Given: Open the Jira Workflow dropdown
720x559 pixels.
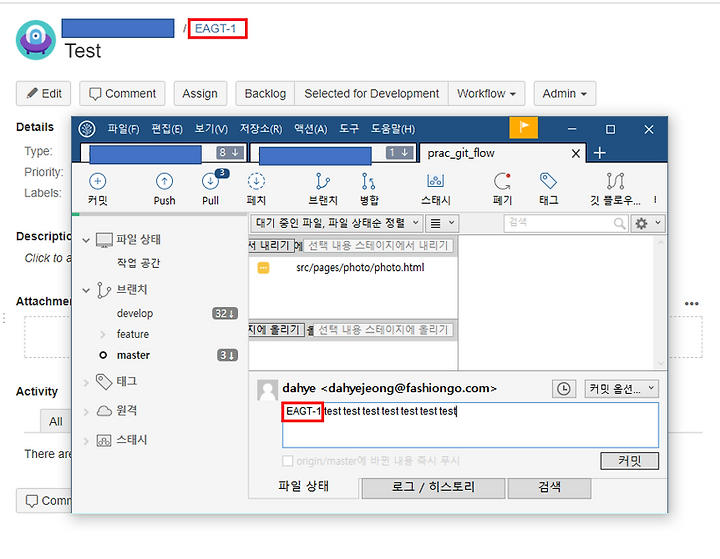Looking at the screenshot, I should click(x=486, y=94).
